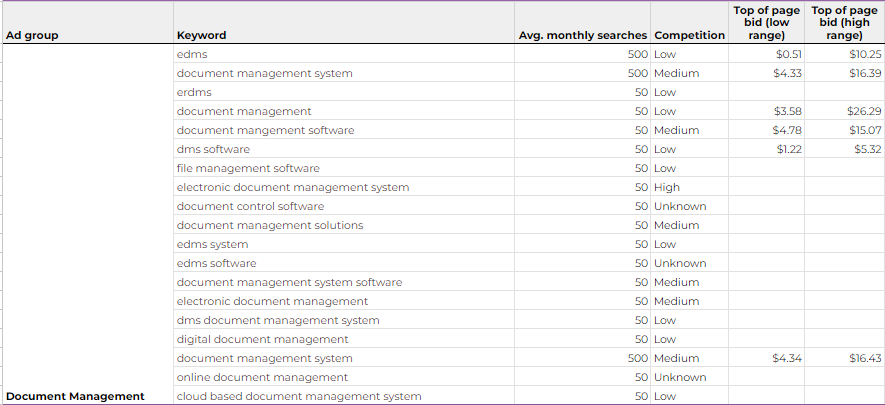Click the Avg. monthly searches header

point(583,35)
